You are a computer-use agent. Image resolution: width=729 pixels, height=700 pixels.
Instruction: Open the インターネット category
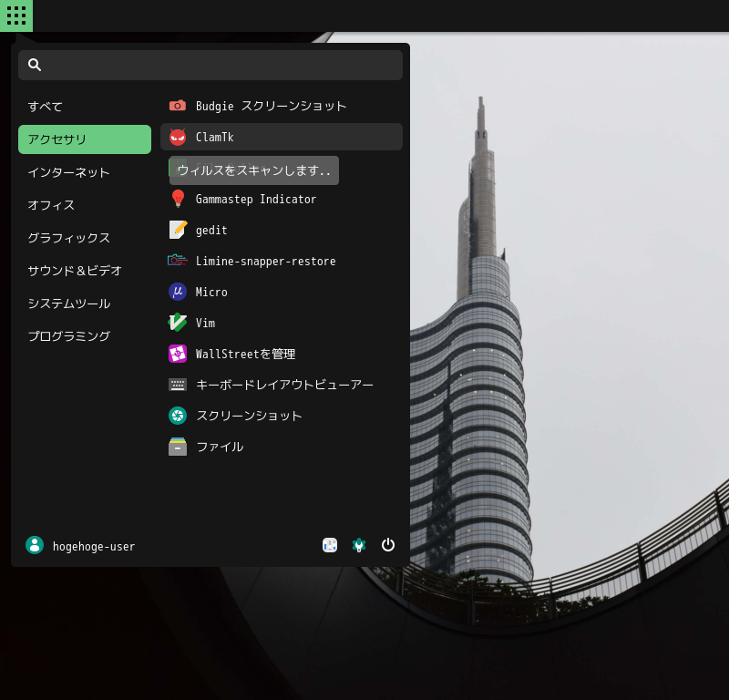pyautogui.click(x=85, y=172)
